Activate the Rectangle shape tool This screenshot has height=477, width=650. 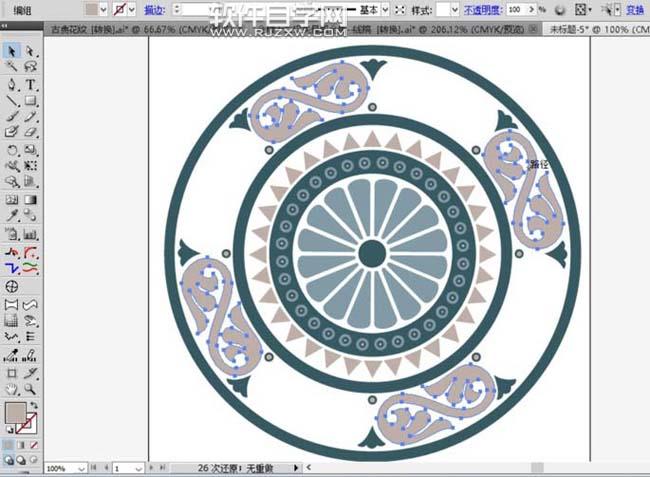click(31, 101)
